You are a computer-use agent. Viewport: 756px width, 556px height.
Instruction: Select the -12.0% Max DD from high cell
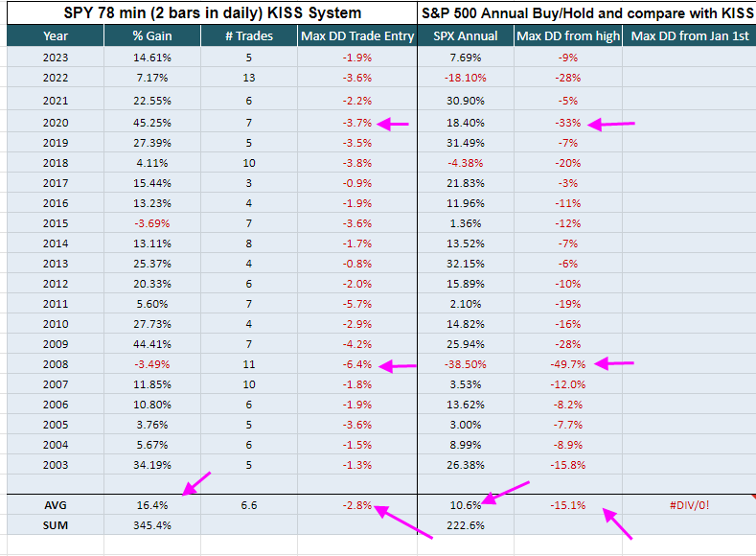(x=568, y=384)
